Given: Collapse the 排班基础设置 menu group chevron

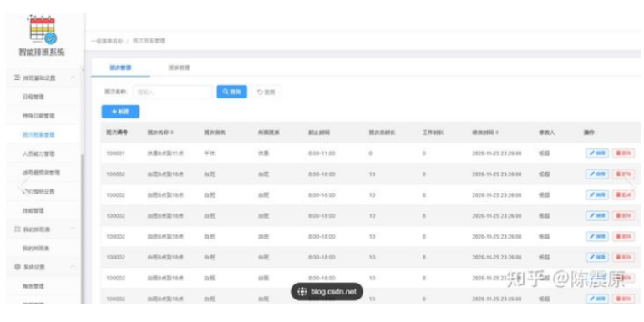Looking at the screenshot, I should 73,78.
